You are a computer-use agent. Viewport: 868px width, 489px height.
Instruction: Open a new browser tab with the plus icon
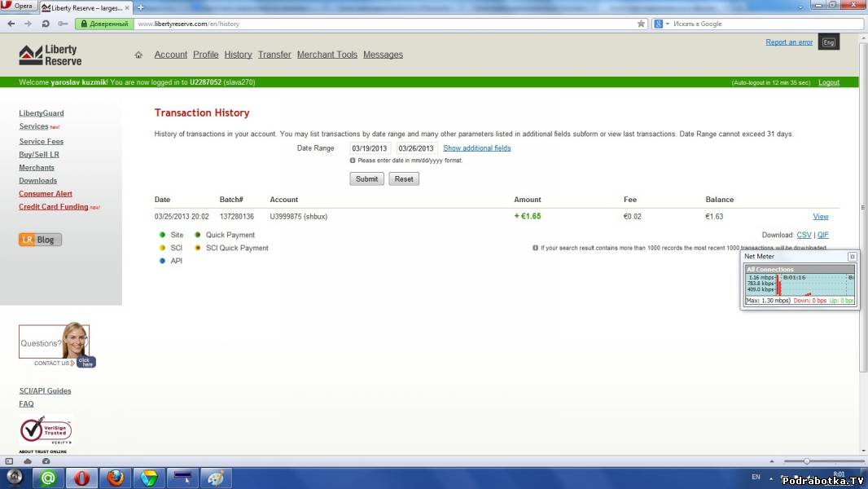click(x=140, y=7)
